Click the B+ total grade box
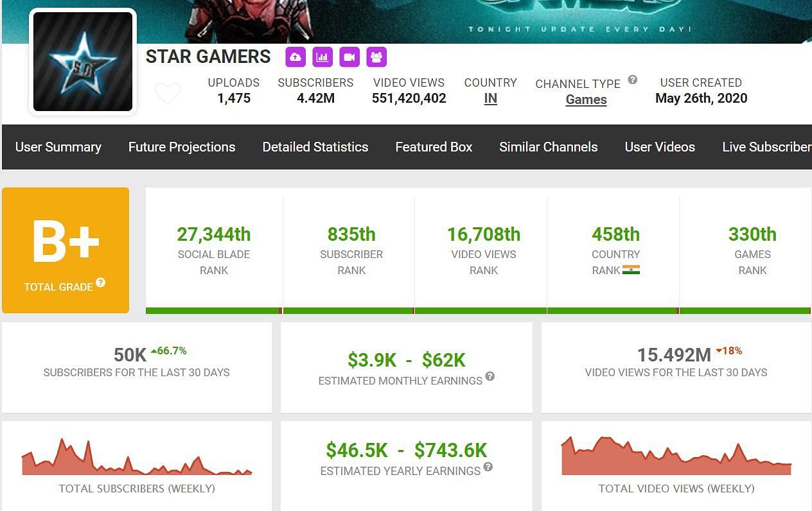The image size is (812, 511). coord(66,250)
